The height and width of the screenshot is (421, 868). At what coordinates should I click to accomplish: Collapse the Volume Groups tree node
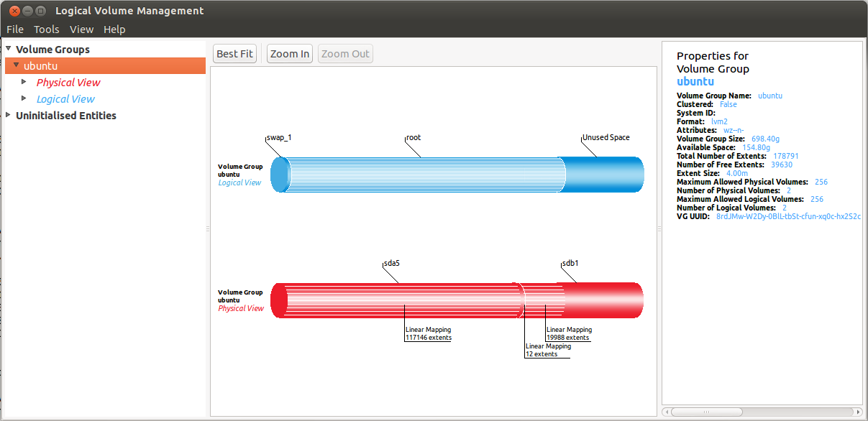point(9,49)
